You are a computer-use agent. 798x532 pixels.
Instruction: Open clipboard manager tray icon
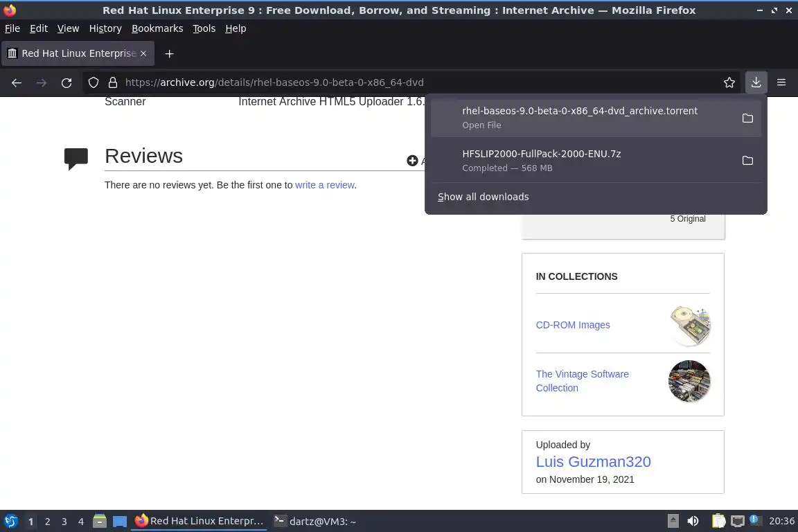click(x=718, y=521)
